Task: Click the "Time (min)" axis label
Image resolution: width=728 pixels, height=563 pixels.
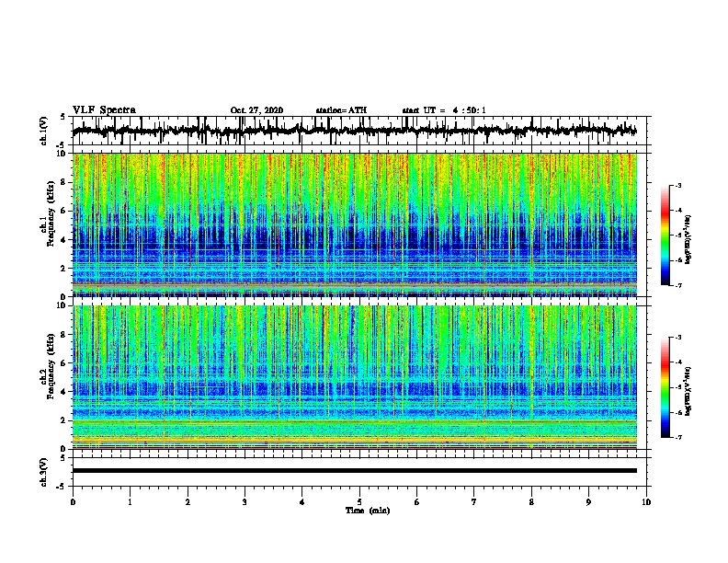Action: (x=368, y=511)
